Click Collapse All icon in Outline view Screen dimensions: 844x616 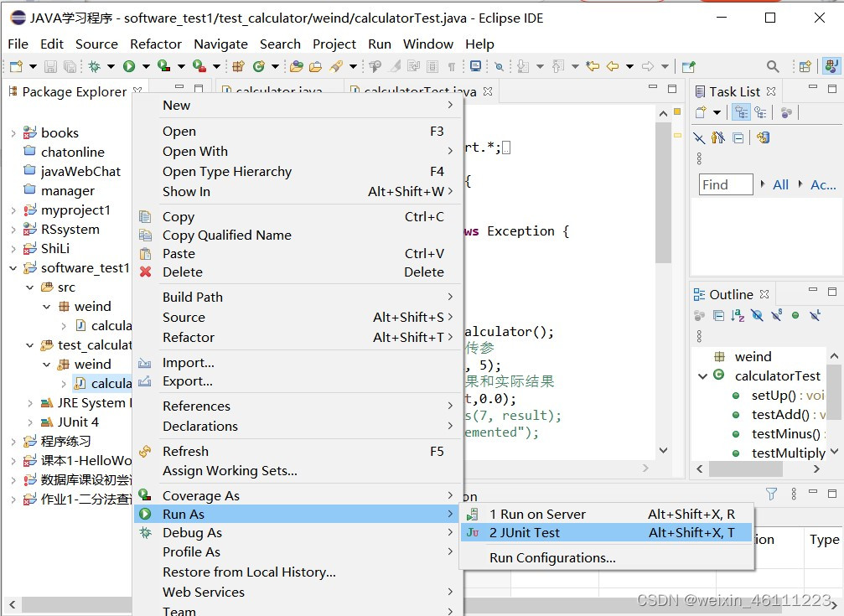(x=718, y=315)
